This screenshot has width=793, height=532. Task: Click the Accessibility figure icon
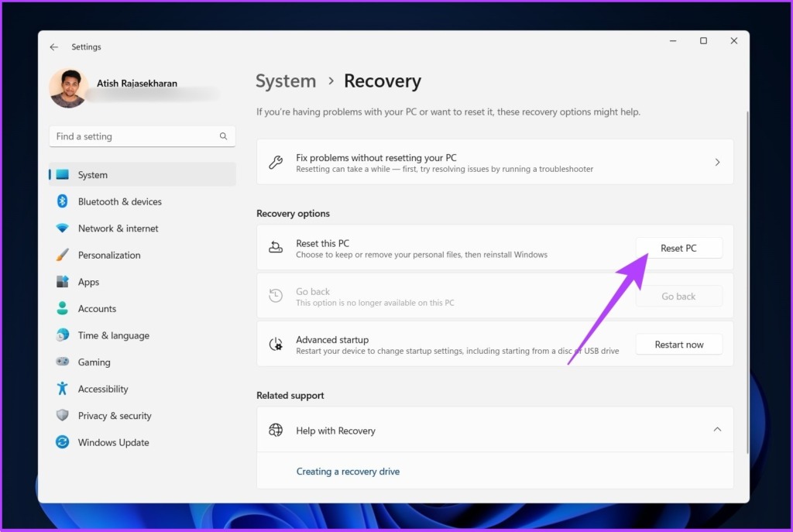(62, 389)
